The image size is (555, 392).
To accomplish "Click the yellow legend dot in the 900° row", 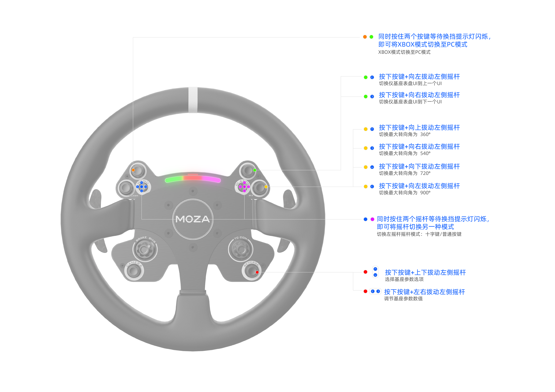I will click(x=366, y=187).
